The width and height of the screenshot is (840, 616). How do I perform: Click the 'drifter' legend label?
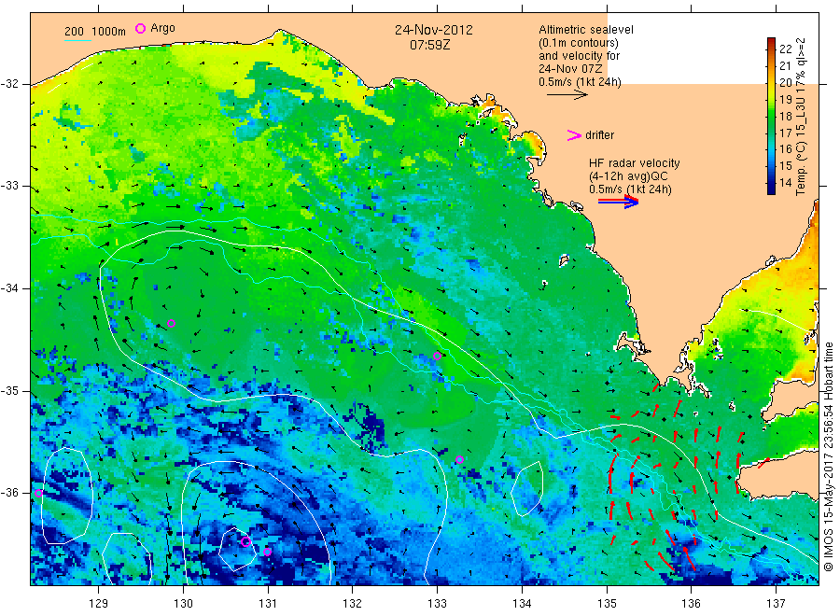[x=599, y=135]
